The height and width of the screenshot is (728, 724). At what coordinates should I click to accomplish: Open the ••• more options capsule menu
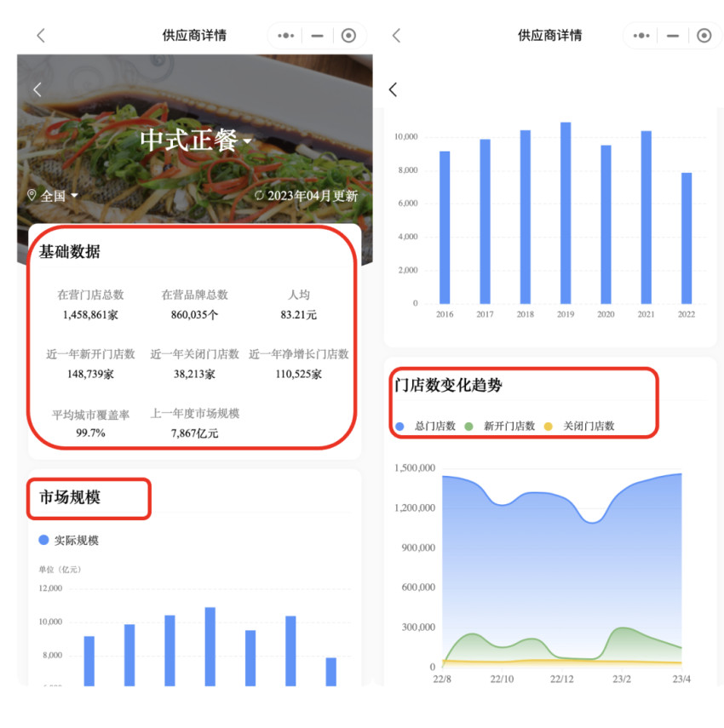coord(285,35)
